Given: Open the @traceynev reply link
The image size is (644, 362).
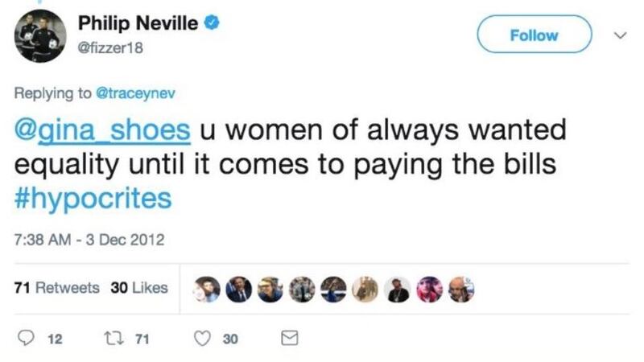Looking at the screenshot, I should point(134,93).
